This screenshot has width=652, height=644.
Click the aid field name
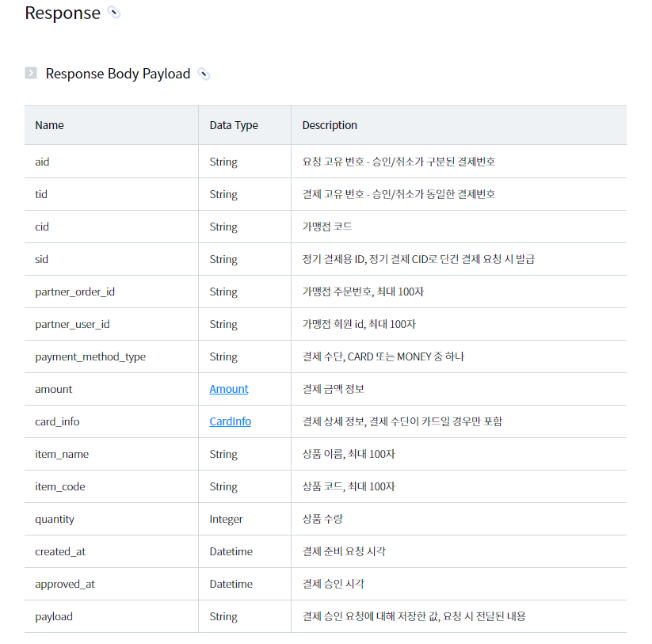(x=42, y=162)
